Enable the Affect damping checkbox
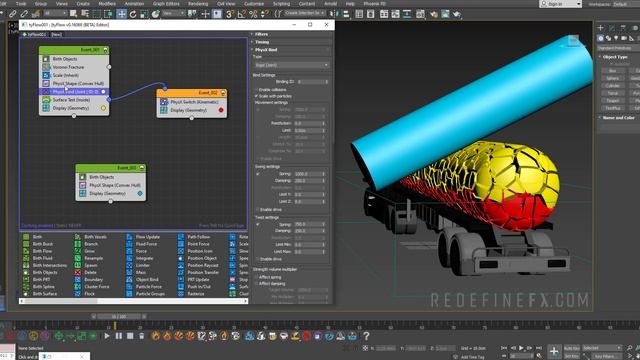 pyautogui.click(x=256, y=284)
